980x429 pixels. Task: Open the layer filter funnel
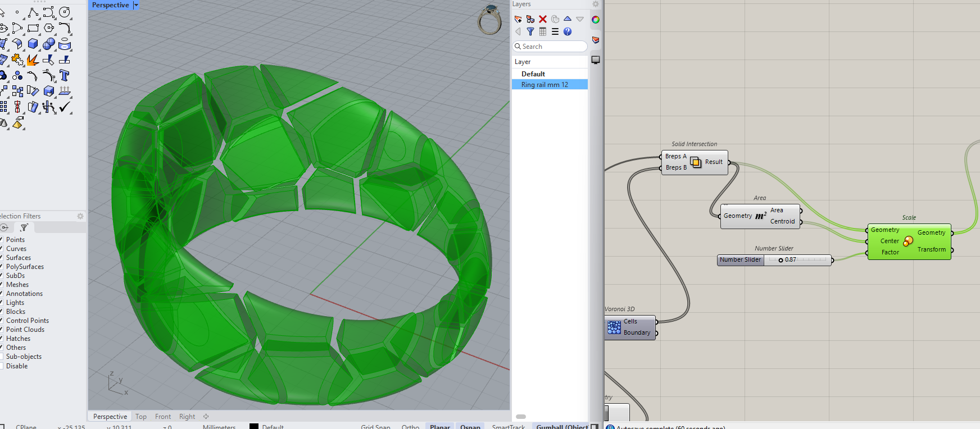point(530,31)
